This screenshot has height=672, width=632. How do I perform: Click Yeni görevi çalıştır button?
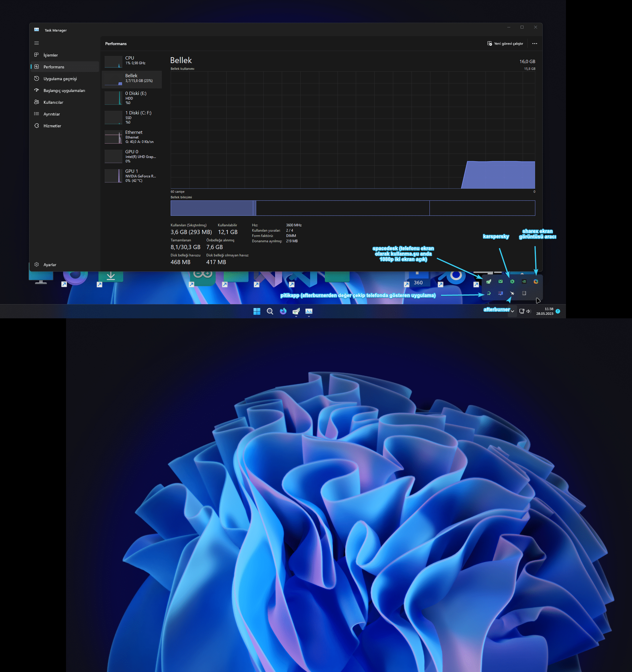(x=505, y=44)
